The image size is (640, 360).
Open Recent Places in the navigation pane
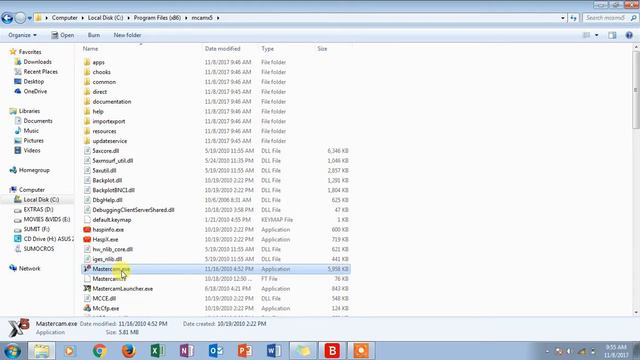tap(40, 71)
